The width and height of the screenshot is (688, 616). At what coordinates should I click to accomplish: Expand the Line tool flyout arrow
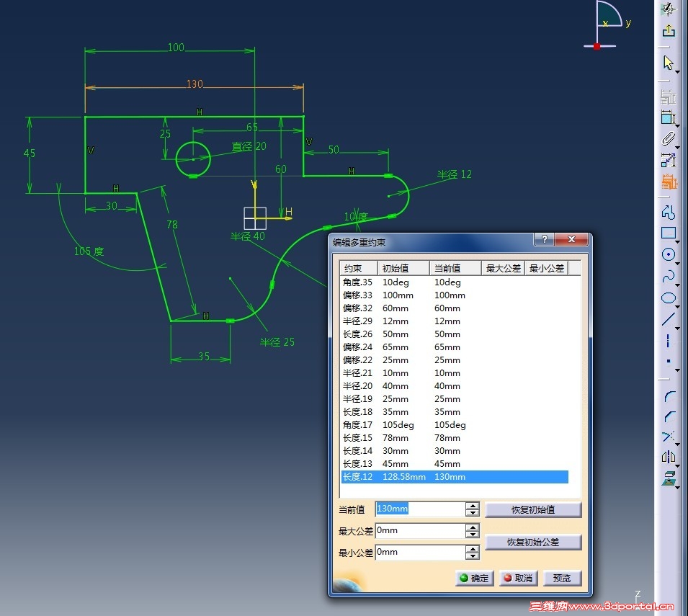(677, 329)
